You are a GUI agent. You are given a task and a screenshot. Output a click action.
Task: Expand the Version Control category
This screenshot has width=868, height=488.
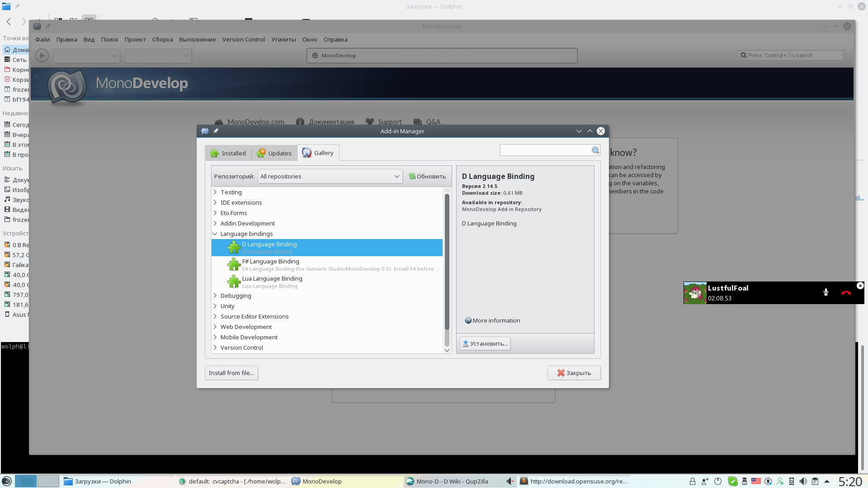coord(215,347)
